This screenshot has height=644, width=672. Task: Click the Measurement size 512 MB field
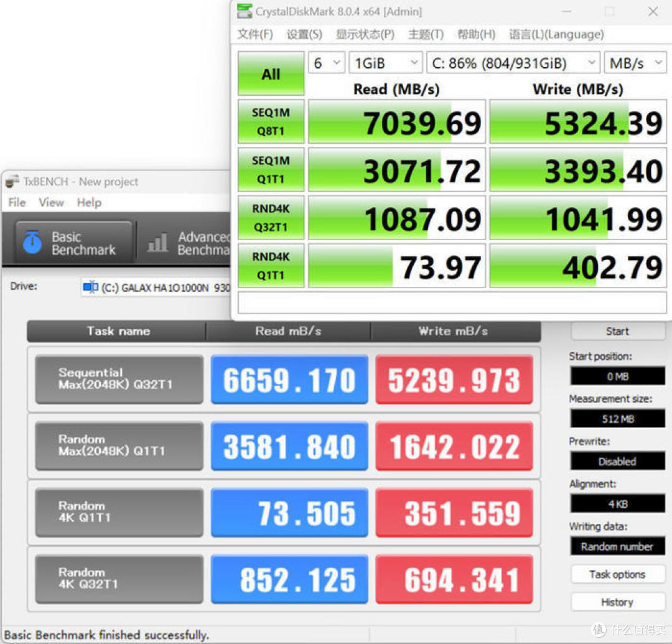click(618, 419)
